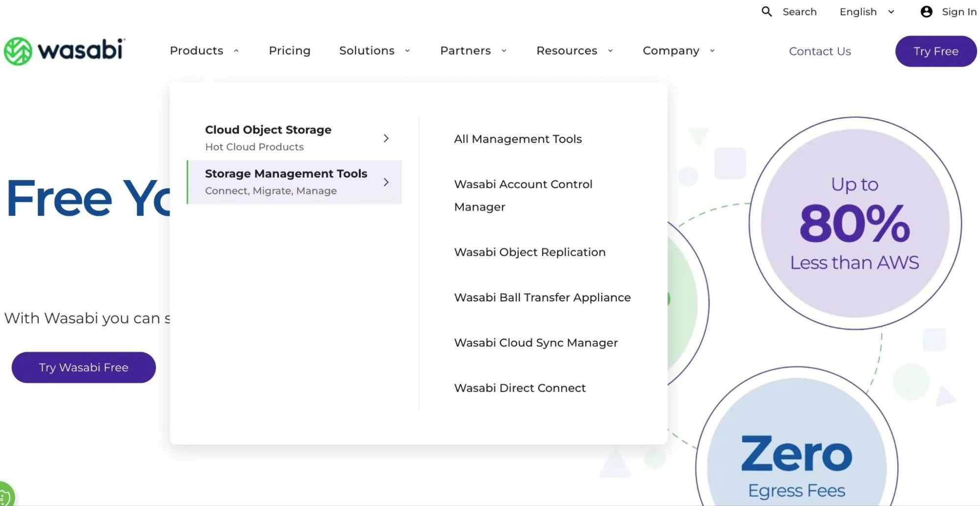
Task: Click the Search text field
Action: 800,12
